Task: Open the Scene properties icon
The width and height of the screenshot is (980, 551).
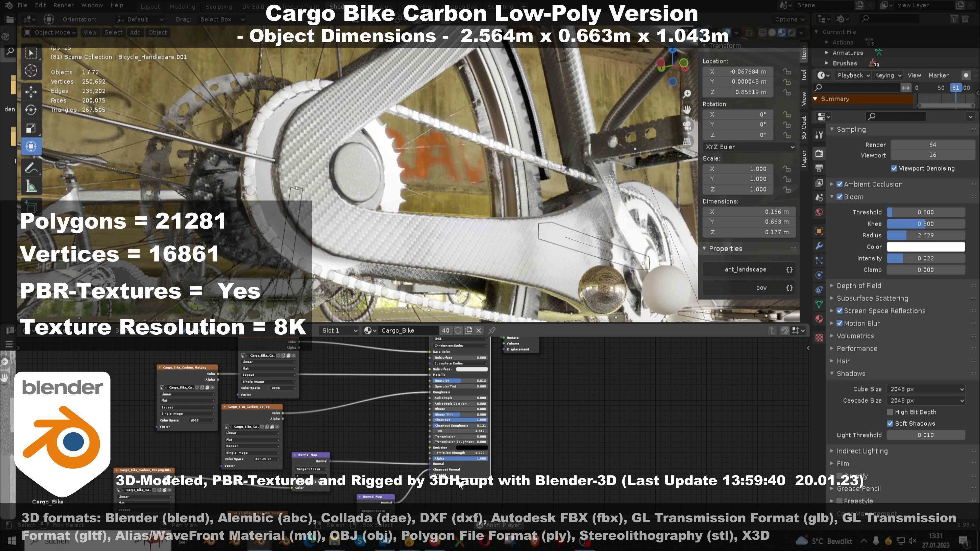Action: point(819,197)
